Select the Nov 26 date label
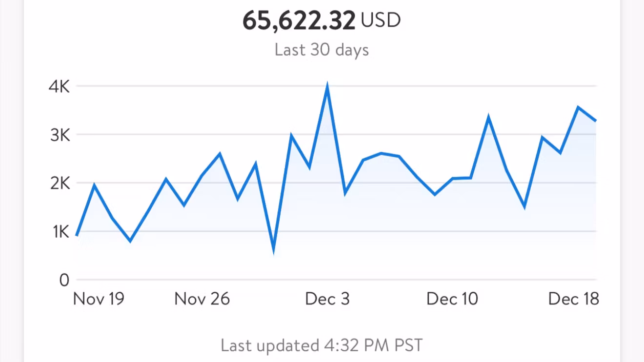 (202, 299)
